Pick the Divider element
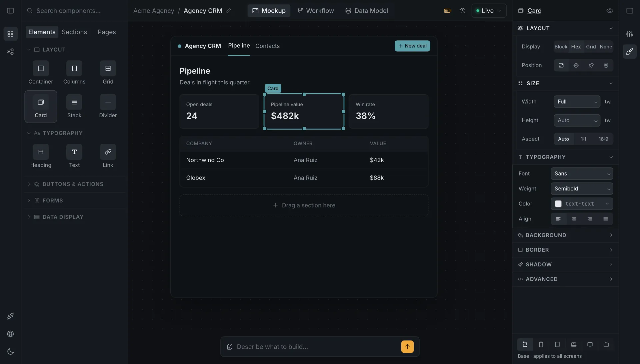Image resolution: width=640 pixels, height=364 pixels. [108, 107]
